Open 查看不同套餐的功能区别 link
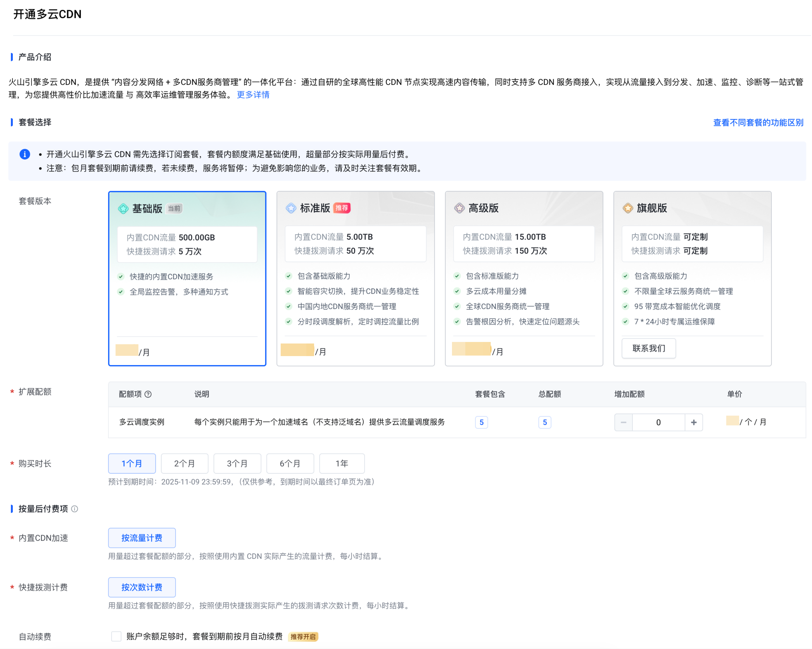 click(758, 123)
